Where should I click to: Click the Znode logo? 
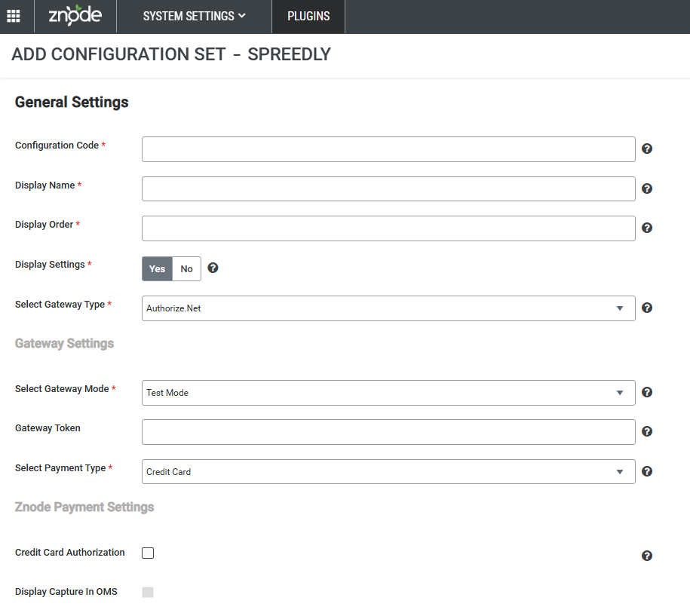click(75, 15)
